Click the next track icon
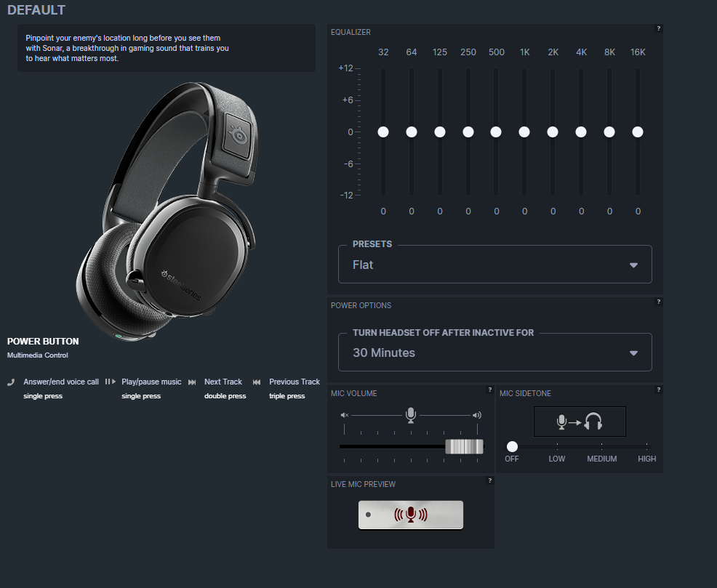 click(192, 382)
